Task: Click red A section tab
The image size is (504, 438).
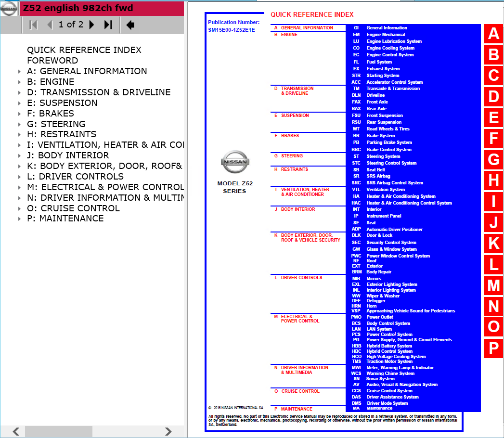Action: coord(494,33)
